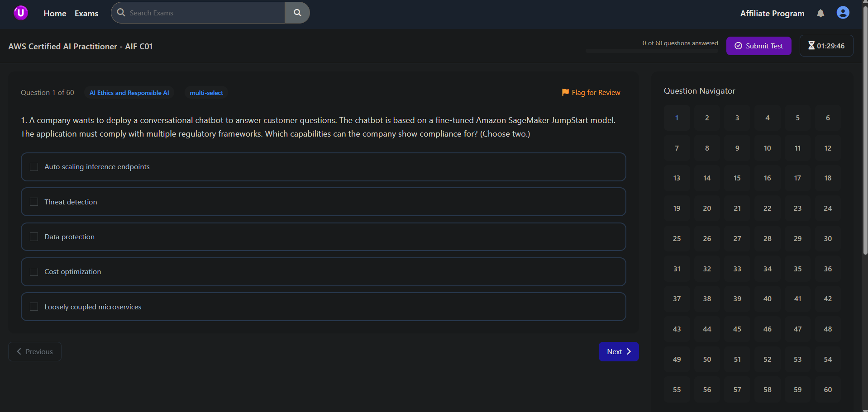
Task: Jump to question 15 in navigator
Action: tap(737, 178)
